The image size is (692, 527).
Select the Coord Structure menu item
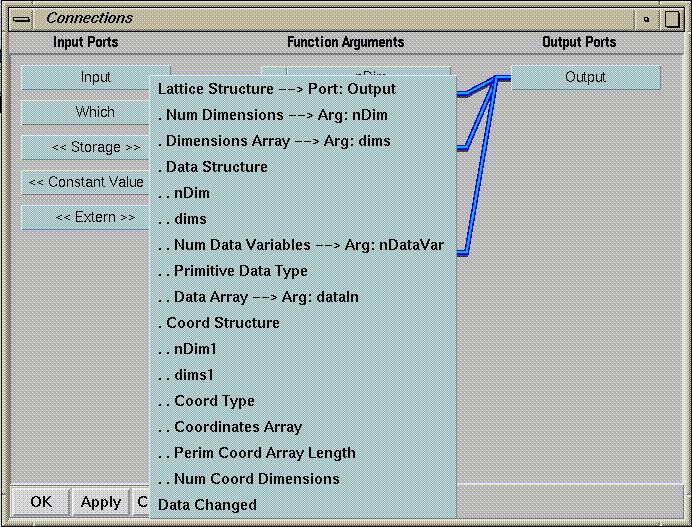pyautogui.click(x=222, y=323)
